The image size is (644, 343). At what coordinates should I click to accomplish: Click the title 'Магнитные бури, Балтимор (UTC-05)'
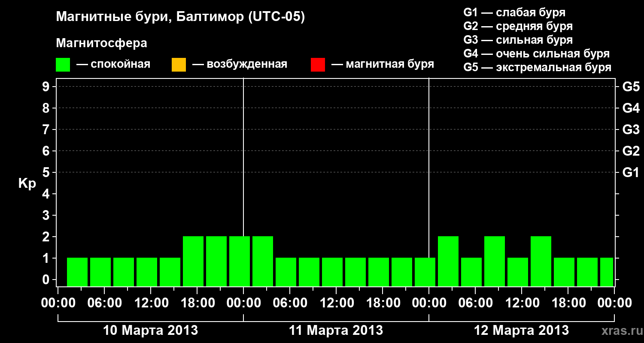coord(180,18)
